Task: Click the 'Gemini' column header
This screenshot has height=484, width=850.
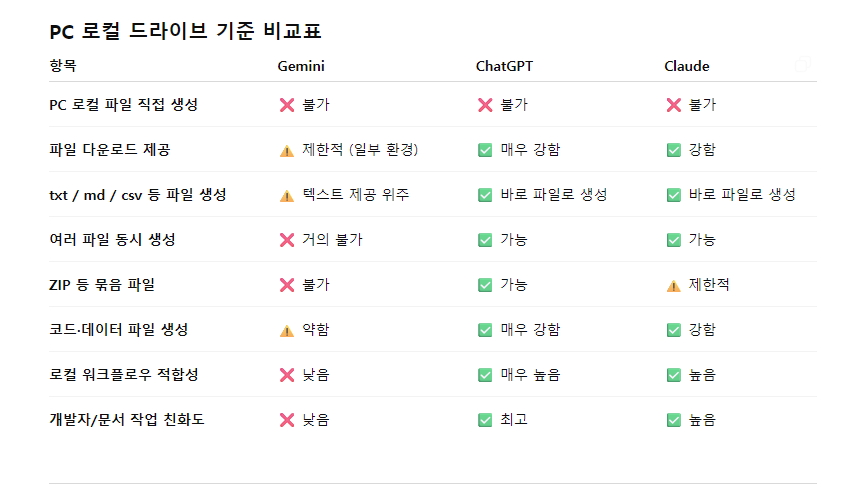Action: (x=301, y=66)
